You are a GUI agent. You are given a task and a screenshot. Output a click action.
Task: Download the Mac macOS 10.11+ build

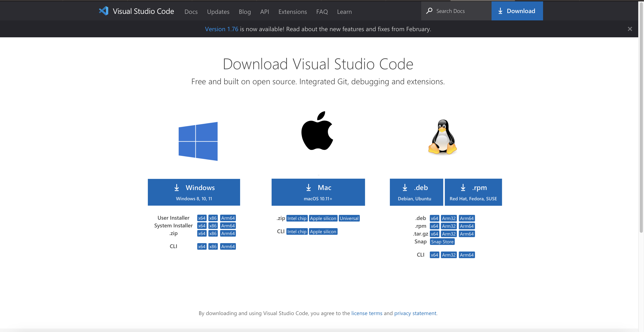318,192
